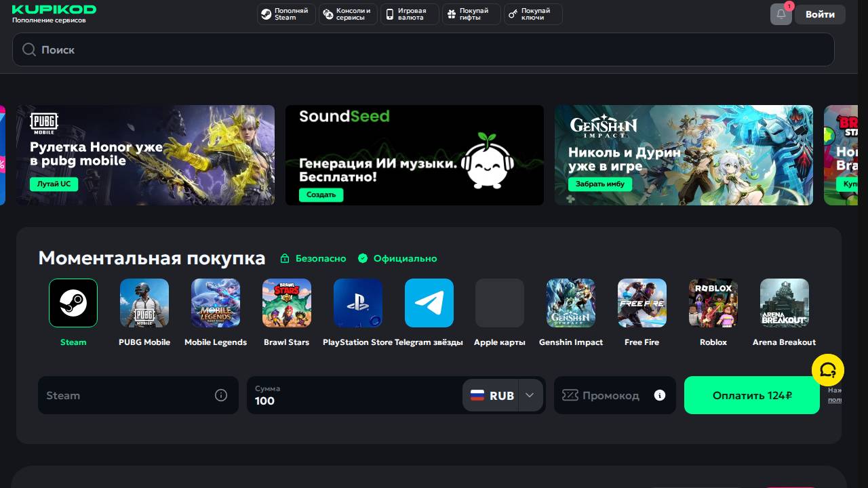Click the Steam login input field
Image resolution: width=868 pixels, height=488 pixels.
pyautogui.click(x=138, y=395)
